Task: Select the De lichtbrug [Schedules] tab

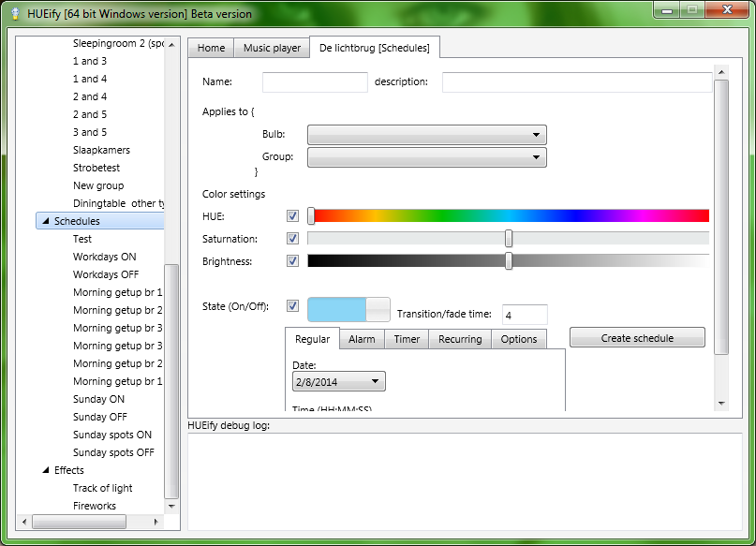Action: [x=375, y=48]
